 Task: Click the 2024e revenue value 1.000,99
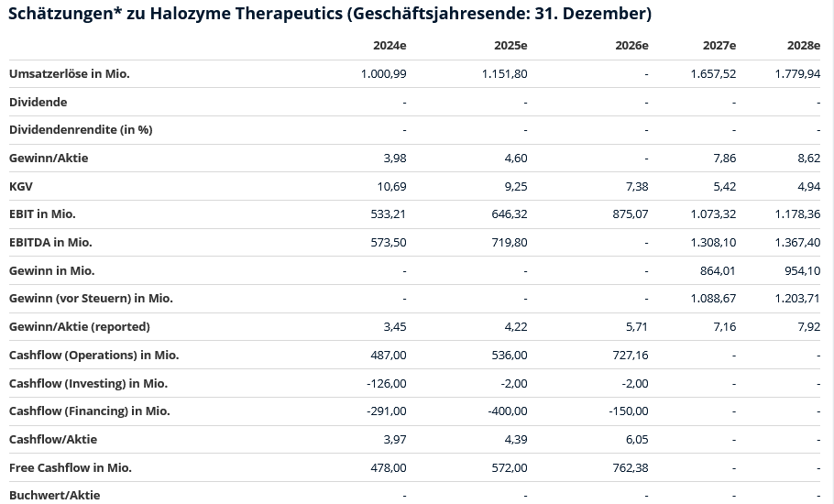[384, 73]
